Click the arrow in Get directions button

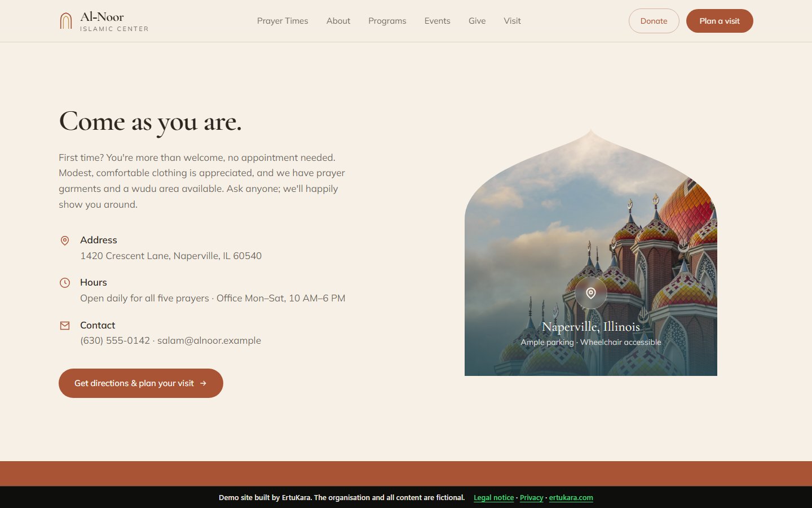pos(203,383)
